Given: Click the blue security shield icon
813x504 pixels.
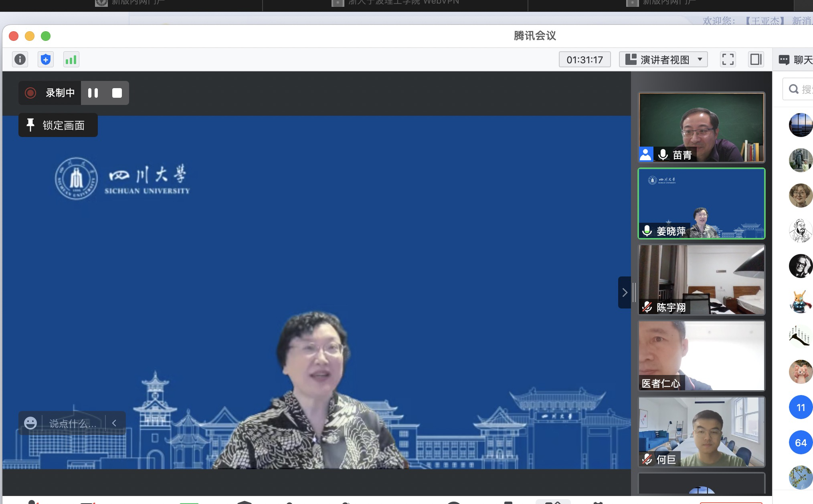Looking at the screenshot, I should [46, 60].
